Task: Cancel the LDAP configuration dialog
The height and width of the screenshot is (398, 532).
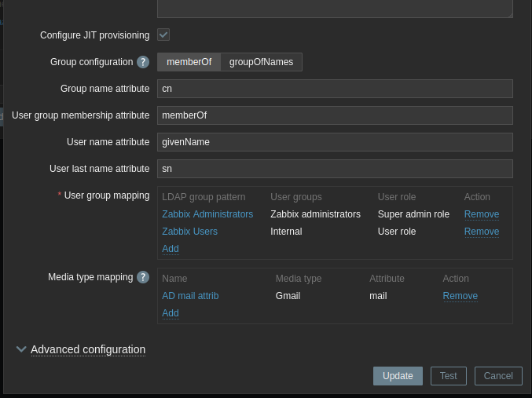Action: click(x=498, y=376)
